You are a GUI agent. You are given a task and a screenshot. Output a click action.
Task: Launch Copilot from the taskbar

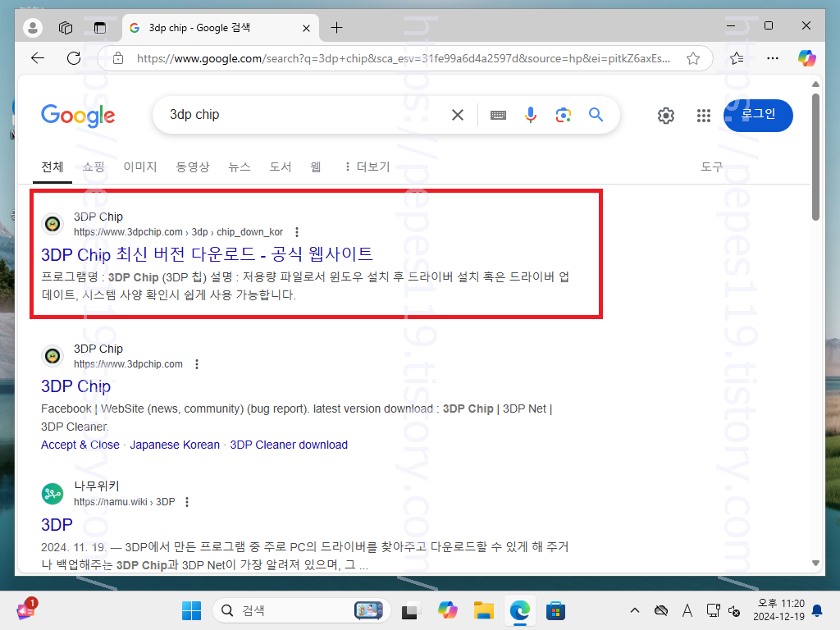coord(448,610)
